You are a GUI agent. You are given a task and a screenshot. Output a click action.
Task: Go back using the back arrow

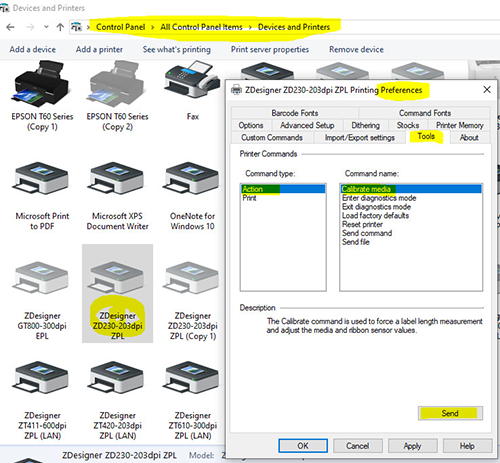point(11,27)
